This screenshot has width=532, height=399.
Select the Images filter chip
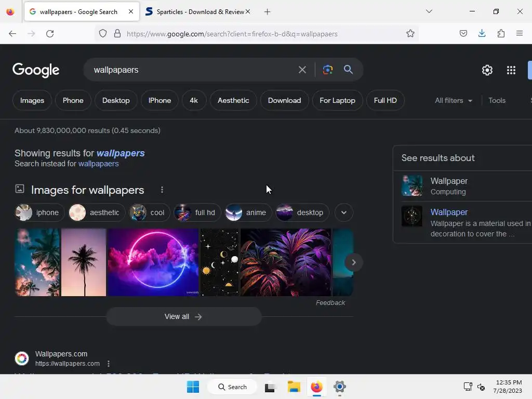tap(32, 100)
